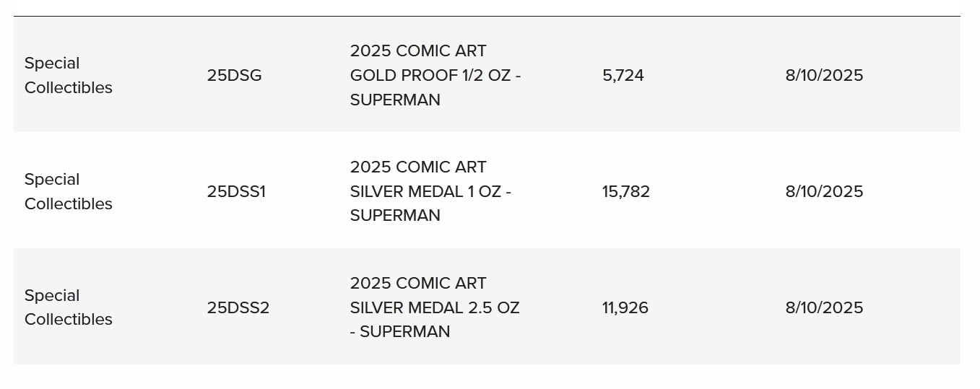Click the date in the 25DSG row

824,75
